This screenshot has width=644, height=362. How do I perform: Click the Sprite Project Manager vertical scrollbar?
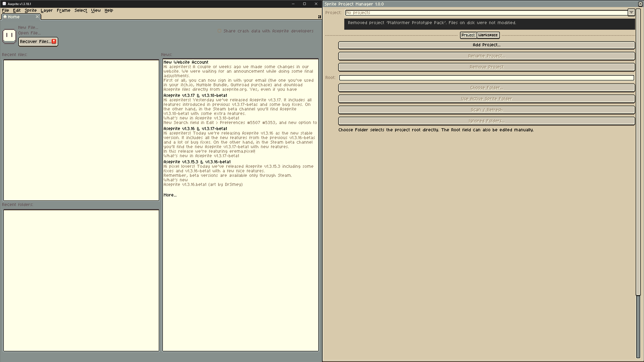click(x=638, y=184)
